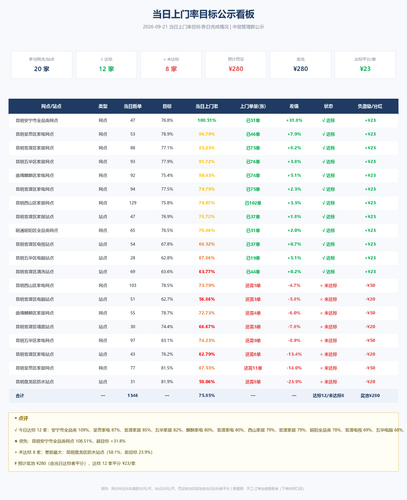Image resolution: width=407 pixels, height=500 pixels.
Task: Click the 69 dispatched orders cell
Action: coord(133,272)
